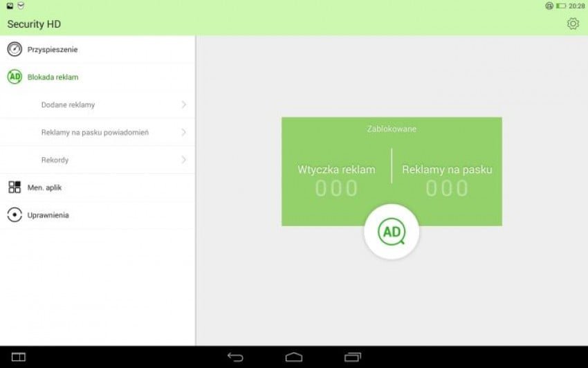Open settings gear in Security HD header
588x368 pixels.
click(x=573, y=24)
